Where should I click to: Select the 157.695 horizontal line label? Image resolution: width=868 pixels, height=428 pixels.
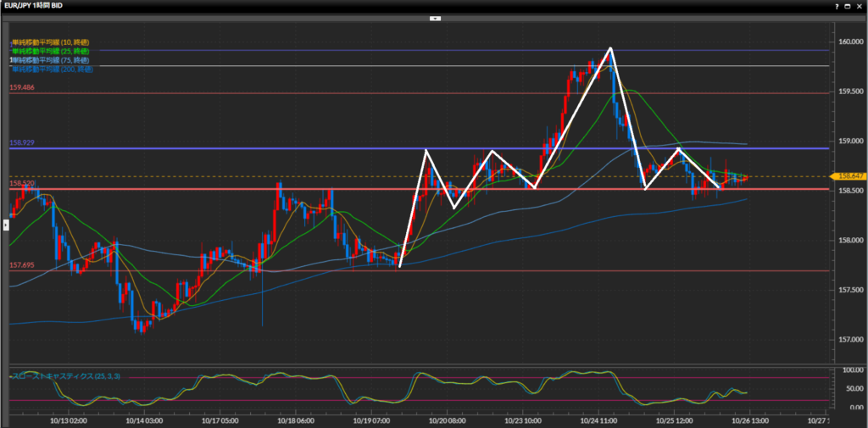pos(23,265)
